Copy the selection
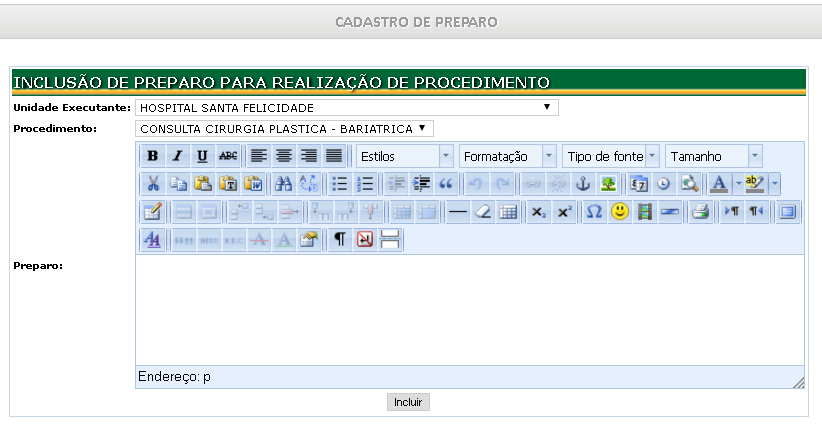Viewport: 822px width, 427px height. click(178, 184)
